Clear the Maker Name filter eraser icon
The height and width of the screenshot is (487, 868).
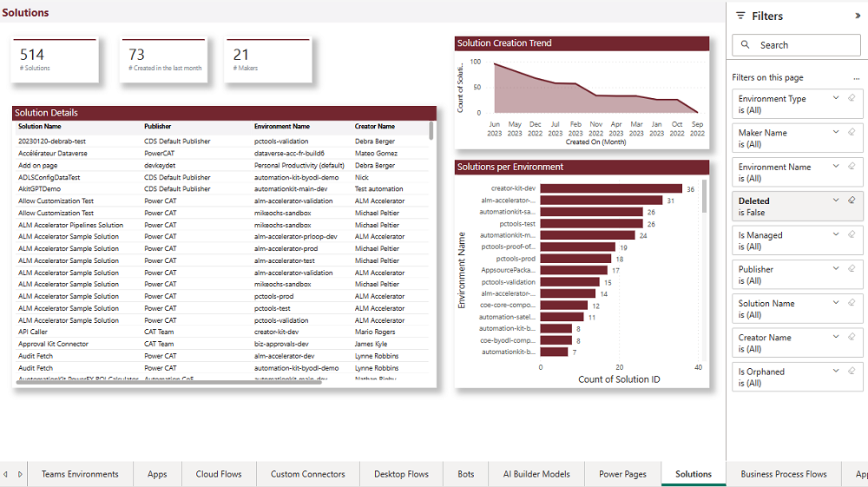(x=852, y=132)
